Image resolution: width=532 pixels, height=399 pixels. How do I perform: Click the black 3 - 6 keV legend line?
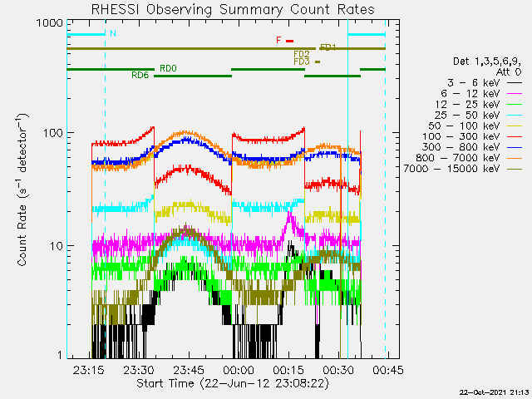pyautogui.click(x=515, y=83)
